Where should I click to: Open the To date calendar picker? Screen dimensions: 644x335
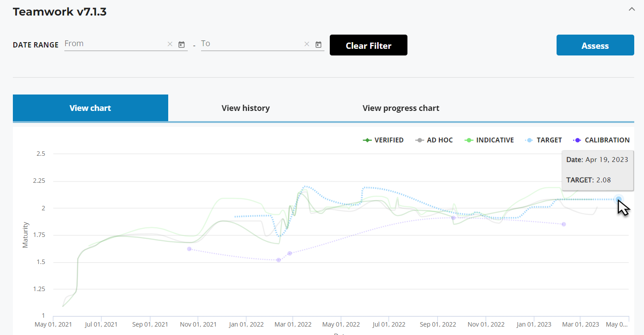coord(318,44)
